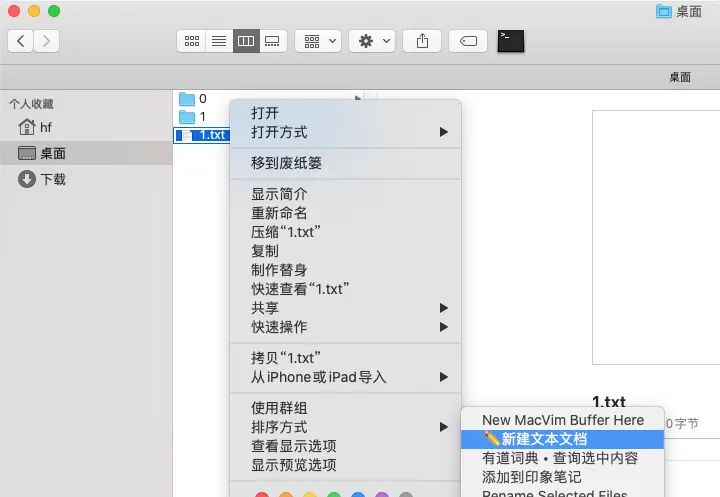Click the 1.txt preview thumbnail
The width and height of the screenshot is (720, 497).
(656, 237)
